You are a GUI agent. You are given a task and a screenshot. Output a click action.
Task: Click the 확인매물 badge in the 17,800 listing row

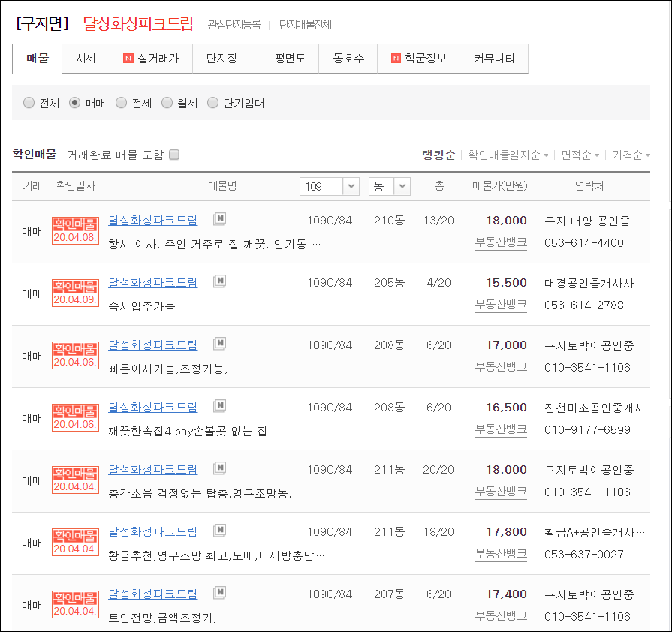pyautogui.click(x=75, y=542)
